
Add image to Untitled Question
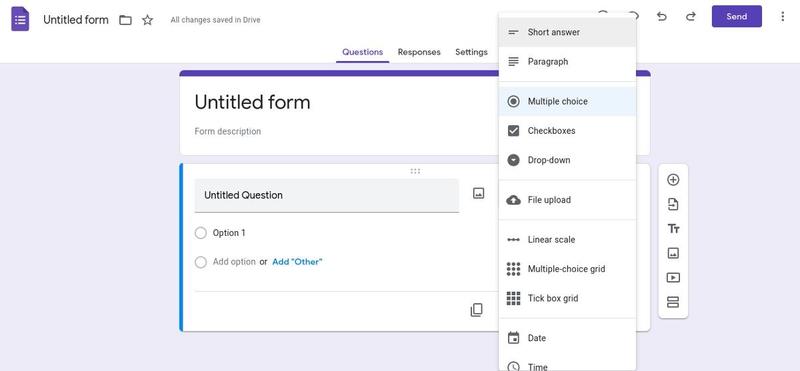click(x=478, y=193)
